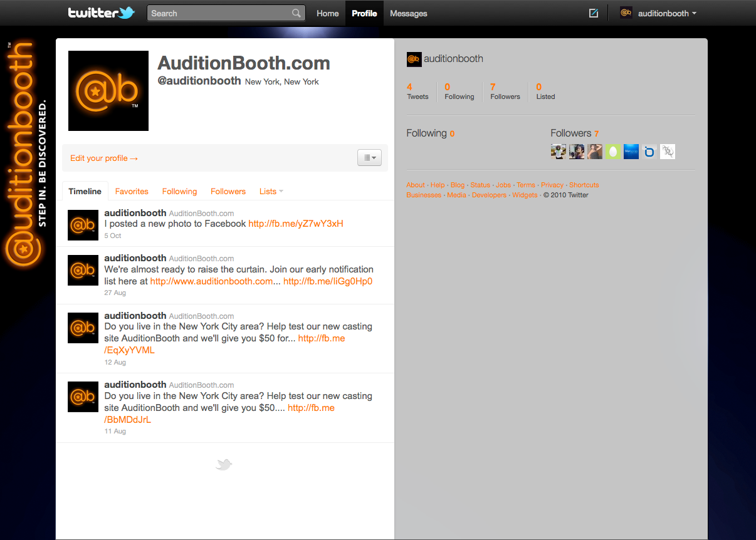The height and width of the screenshot is (540, 756).
Task: Open the Widgets footer link
Action: (525, 195)
